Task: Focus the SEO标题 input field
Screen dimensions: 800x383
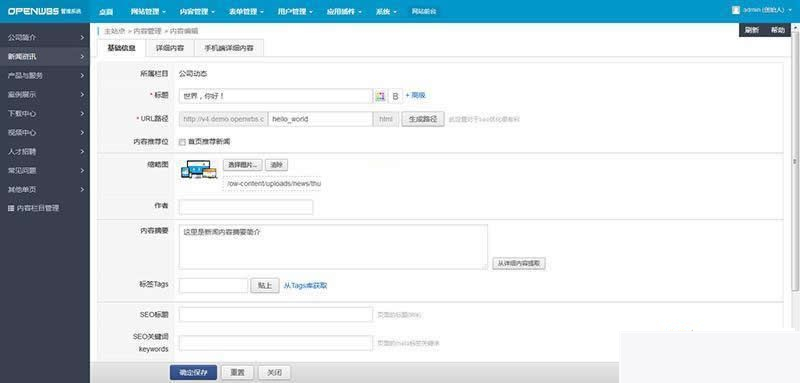Action: 276,315
